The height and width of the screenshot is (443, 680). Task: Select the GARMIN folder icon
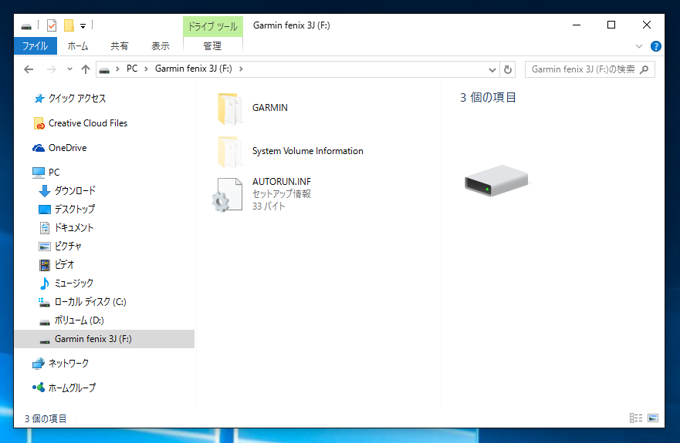click(x=229, y=108)
